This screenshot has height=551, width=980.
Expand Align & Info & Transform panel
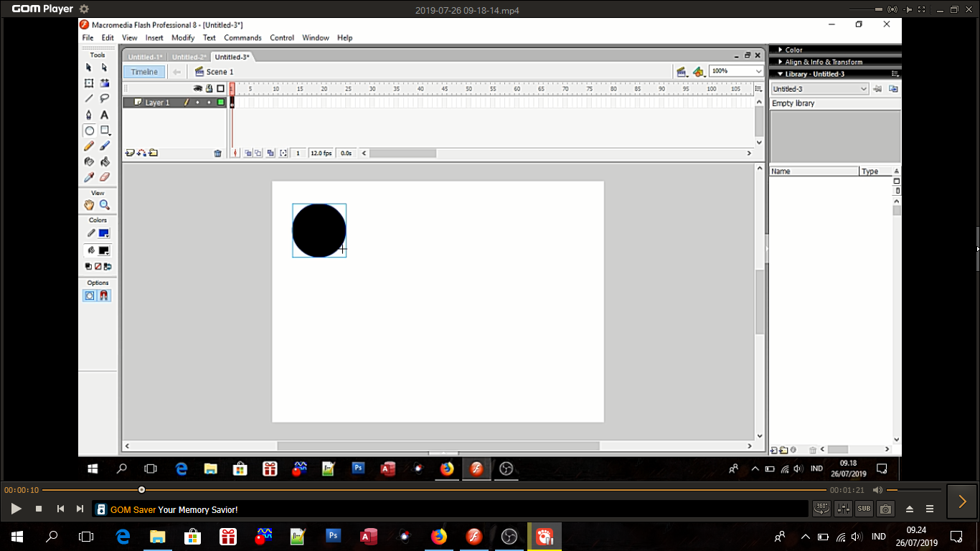pyautogui.click(x=823, y=62)
